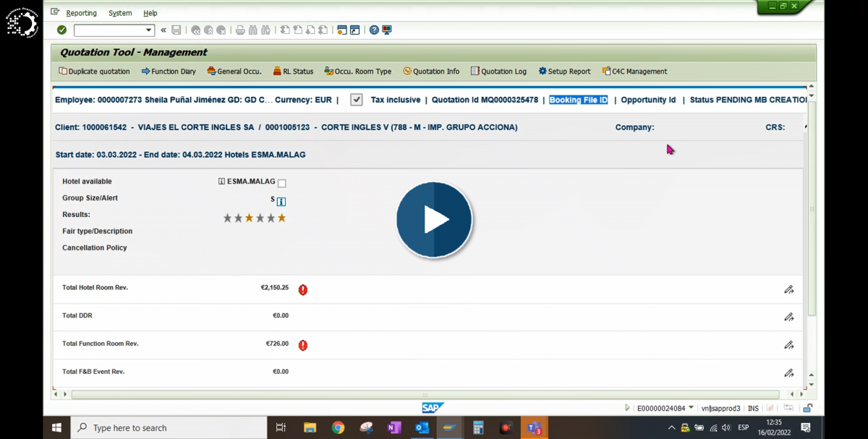Click the green Enter checkmark icon
Viewport: 868px width, 439px height.
pyautogui.click(x=61, y=30)
